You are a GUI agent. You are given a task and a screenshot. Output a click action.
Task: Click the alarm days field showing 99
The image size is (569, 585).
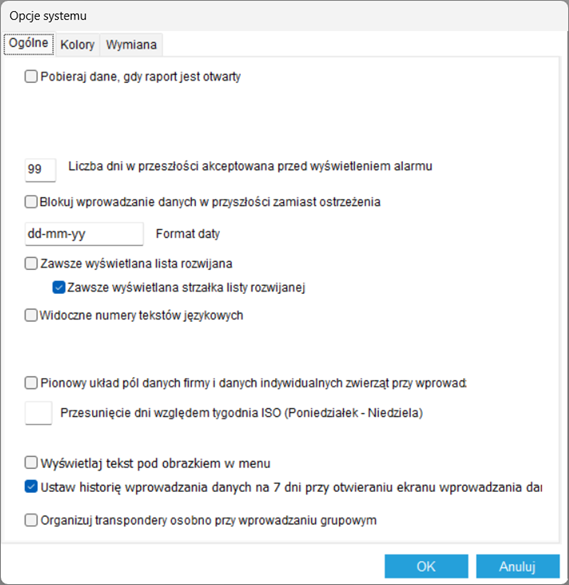40,170
